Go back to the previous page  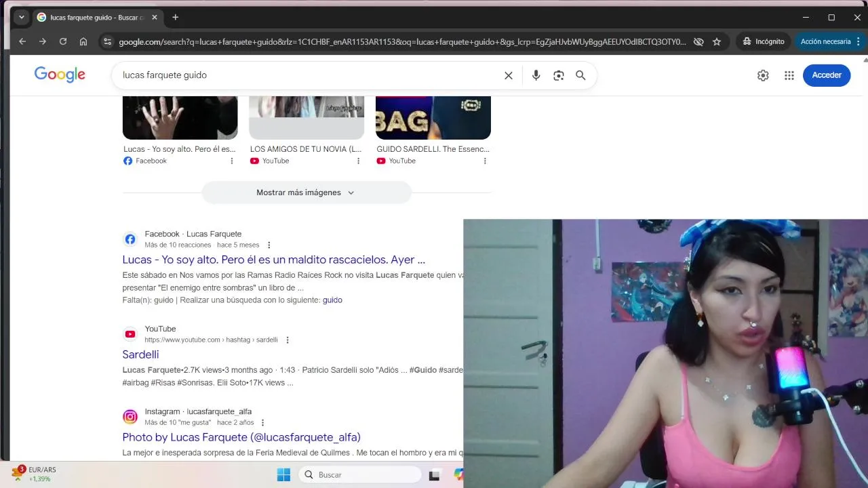tap(22, 41)
